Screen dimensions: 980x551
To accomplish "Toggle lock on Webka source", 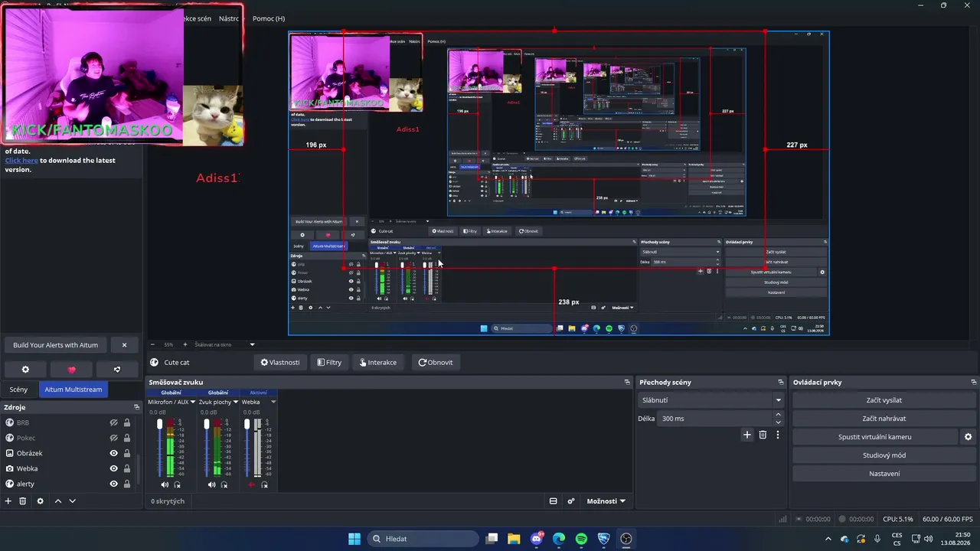I will tap(127, 468).
